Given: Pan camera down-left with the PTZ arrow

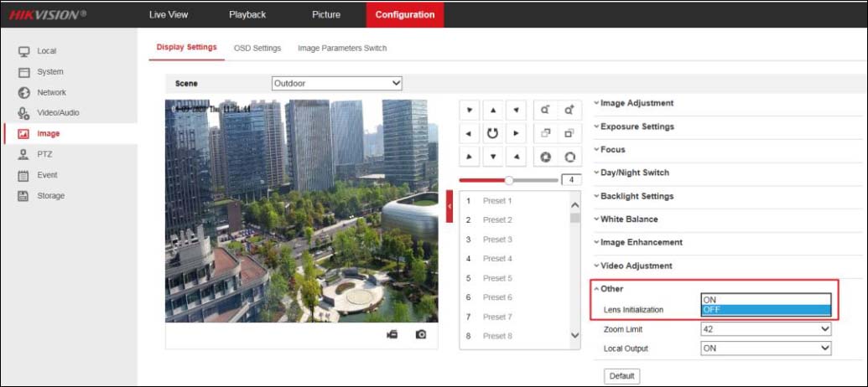Looking at the screenshot, I should coord(470,157).
